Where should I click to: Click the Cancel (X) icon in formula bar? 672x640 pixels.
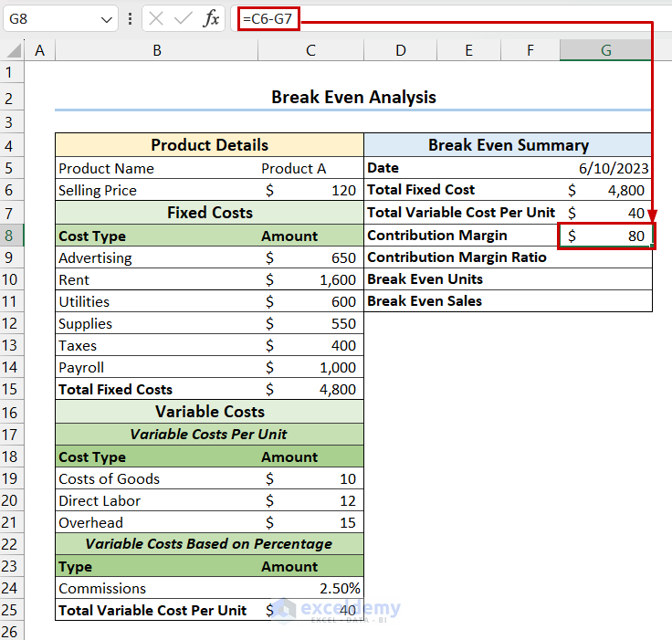tap(156, 18)
